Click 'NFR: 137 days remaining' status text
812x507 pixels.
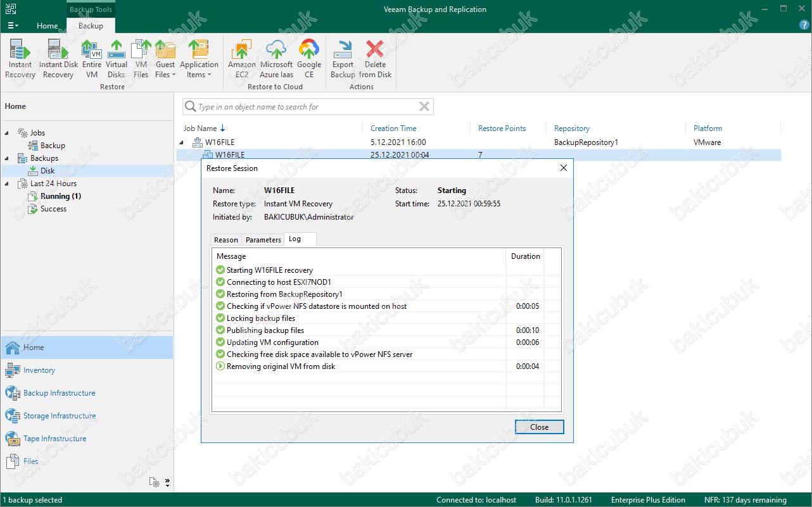[745, 500]
